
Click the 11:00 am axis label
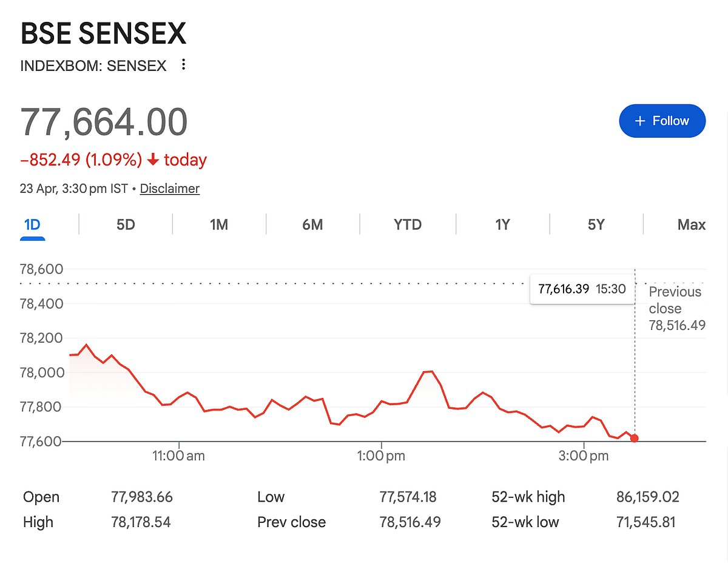point(178,456)
